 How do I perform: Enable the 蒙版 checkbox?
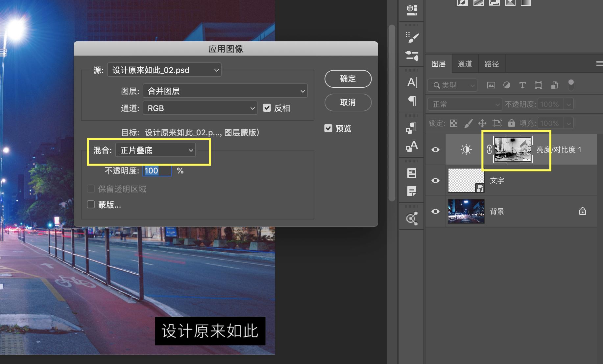[91, 204]
